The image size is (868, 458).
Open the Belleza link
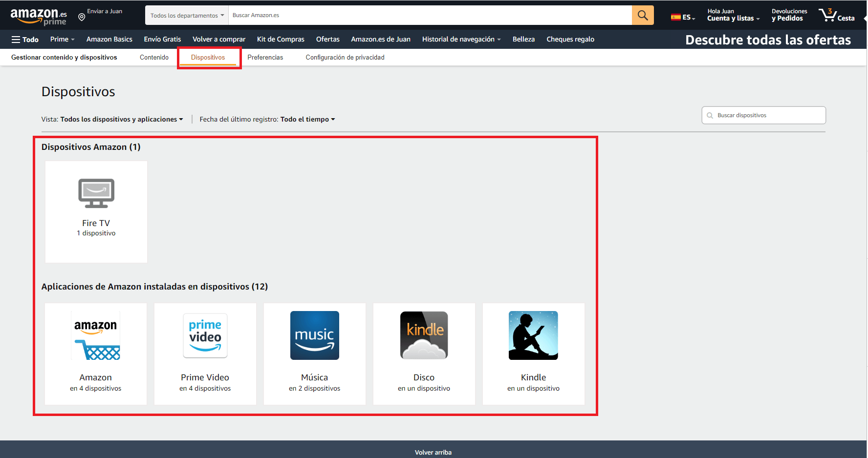tap(523, 40)
